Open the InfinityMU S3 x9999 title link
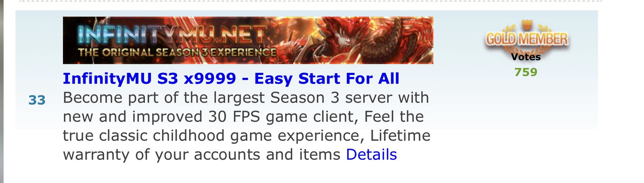Image resolution: width=644 pixels, height=183 pixels. tap(231, 79)
